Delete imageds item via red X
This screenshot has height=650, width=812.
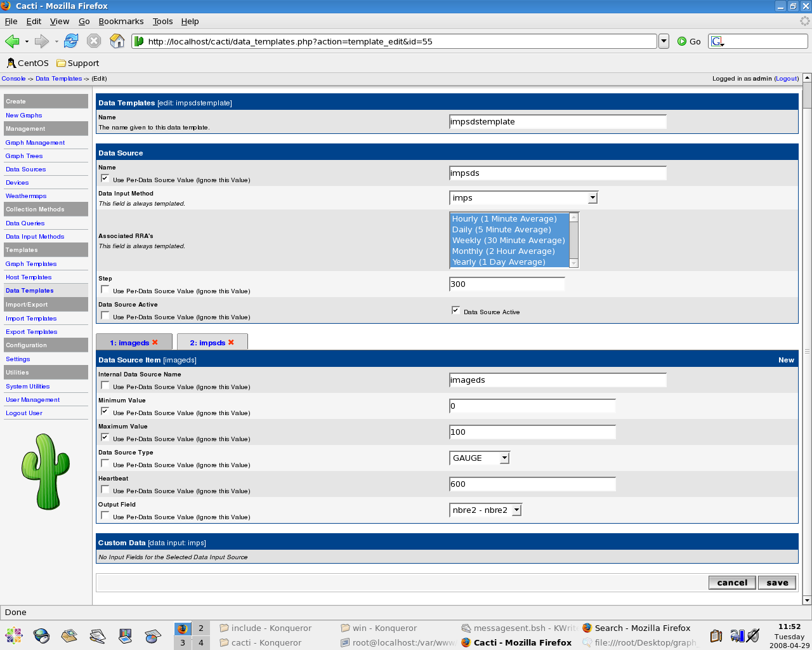155,342
